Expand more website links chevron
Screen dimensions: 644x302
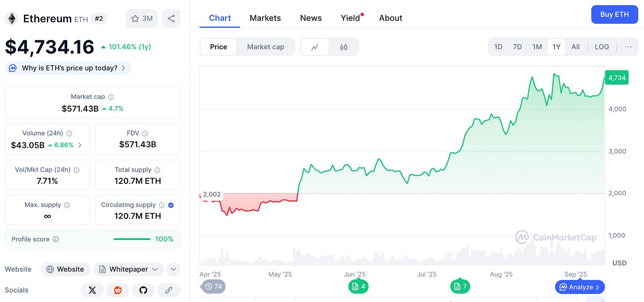(x=173, y=269)
